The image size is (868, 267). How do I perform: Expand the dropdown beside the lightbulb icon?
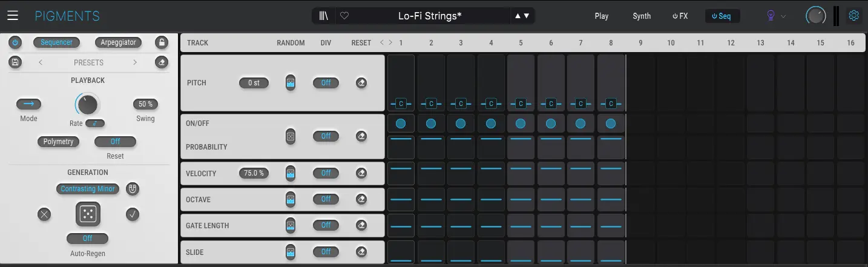point(783,16)
